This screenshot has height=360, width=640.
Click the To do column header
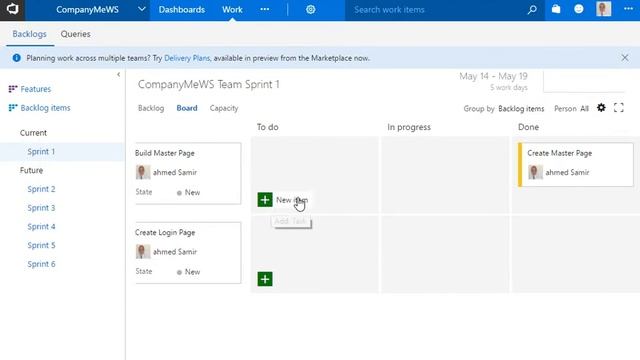coord(267,127)
